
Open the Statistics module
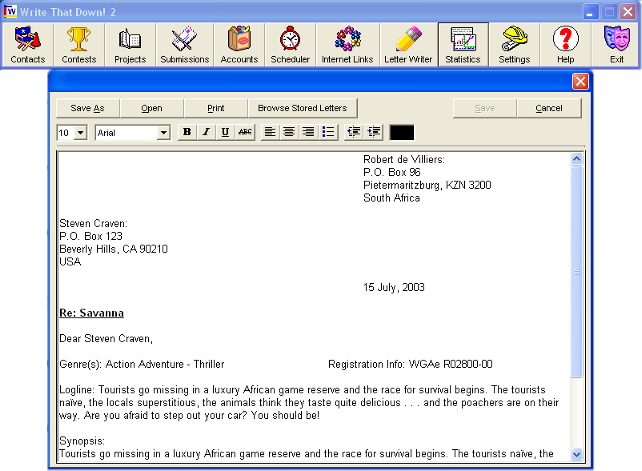tap(463, 45)
